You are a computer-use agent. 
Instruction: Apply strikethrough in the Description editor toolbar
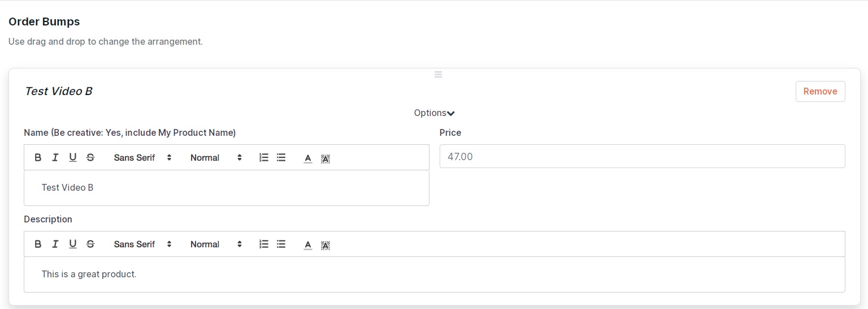coord(90,244)
